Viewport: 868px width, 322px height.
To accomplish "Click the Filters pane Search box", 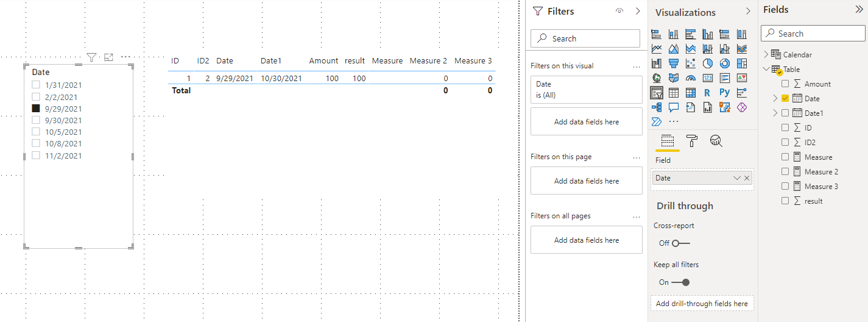I will tap(585, 38).
